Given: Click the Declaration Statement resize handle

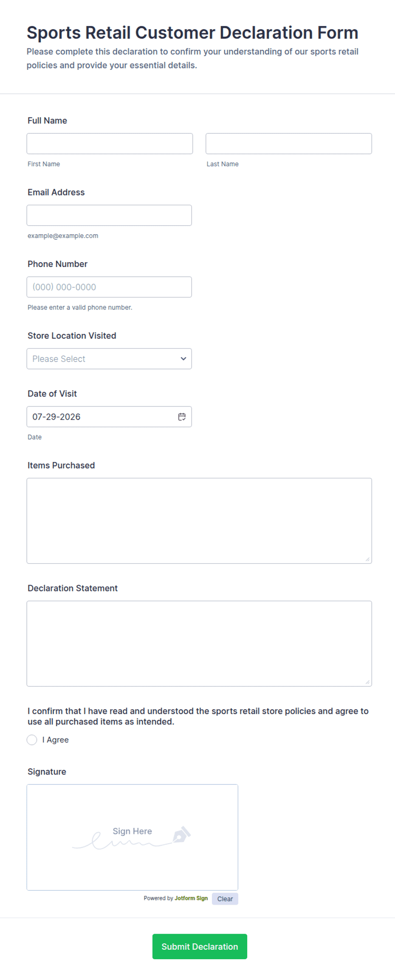Looking at the screenshot, I should [367, 682].
